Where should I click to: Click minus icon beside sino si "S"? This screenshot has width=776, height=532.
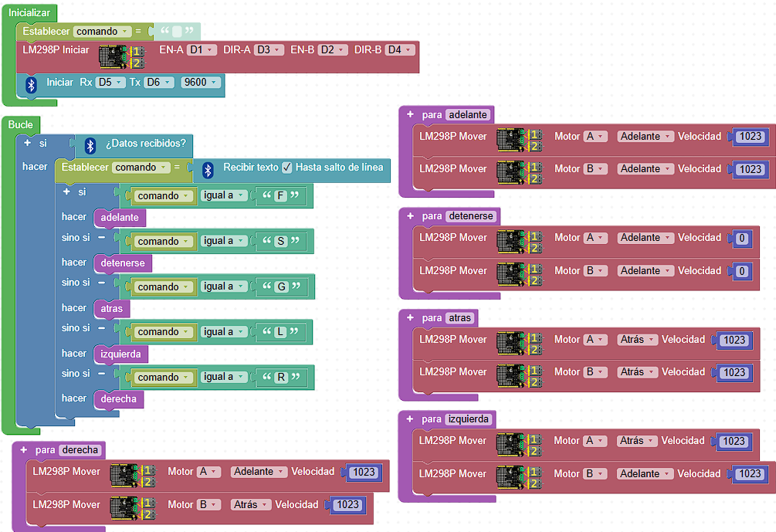pos(101,238)
